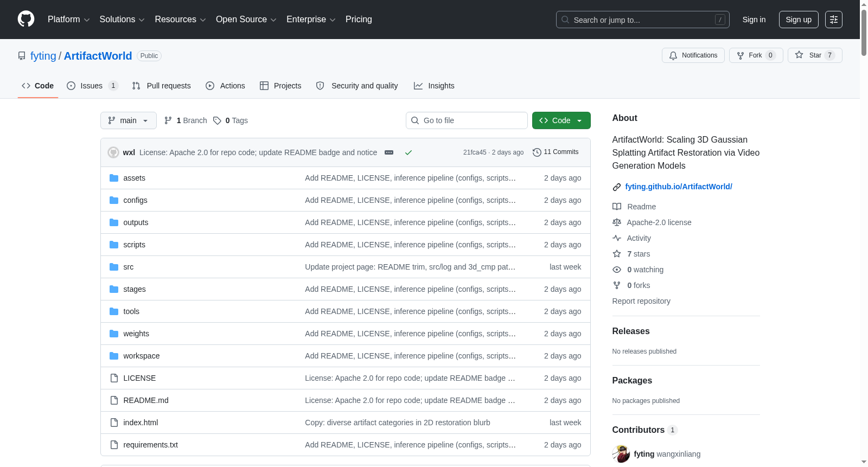Open the main branch dropdown
The height and width of the screenshot is (467, 868).
pos(129,120)
